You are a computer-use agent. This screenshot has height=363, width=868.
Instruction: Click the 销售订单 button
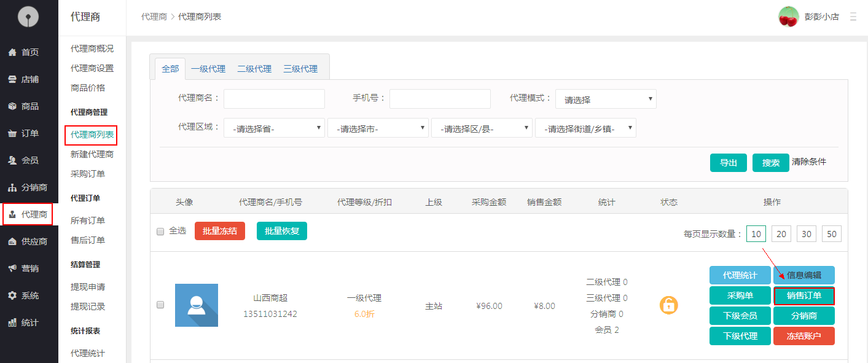coord(803,296)
